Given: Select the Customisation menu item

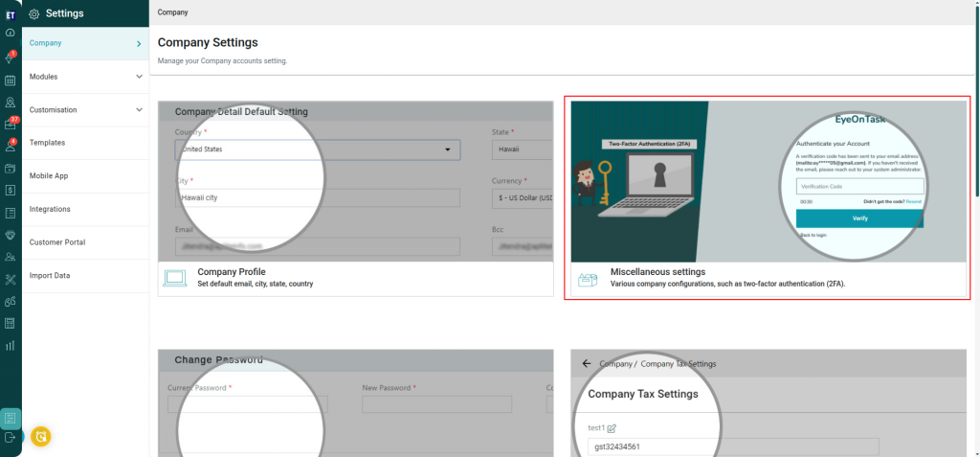Looking at the screenshot, I should pos(85,109).
